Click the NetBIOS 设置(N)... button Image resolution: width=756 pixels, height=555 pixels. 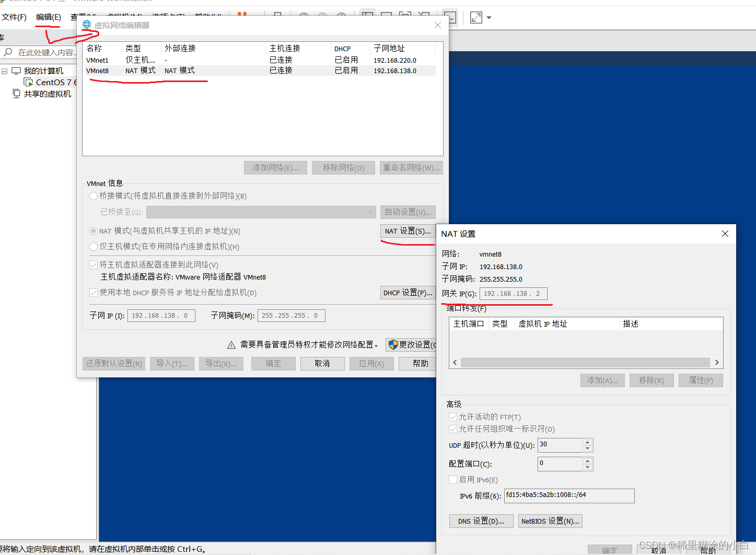pyautogui.click(x=550, y=521)
